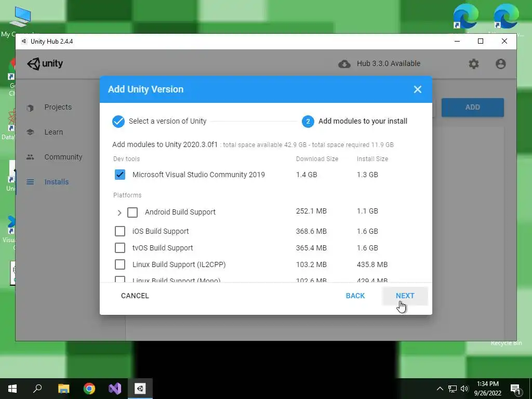Viewport: 532px width, 399px height.
Task: Click CANCEL in the dialog
Action: tap(135, 296)
